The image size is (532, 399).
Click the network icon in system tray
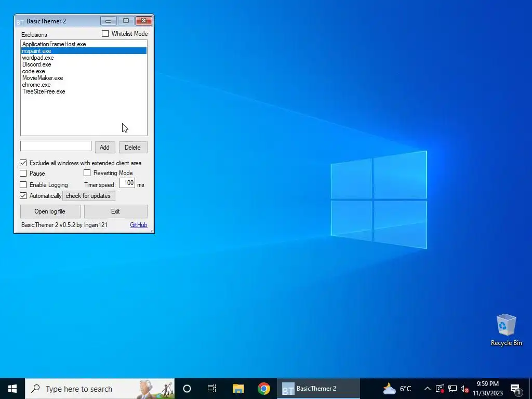[453, 389]
